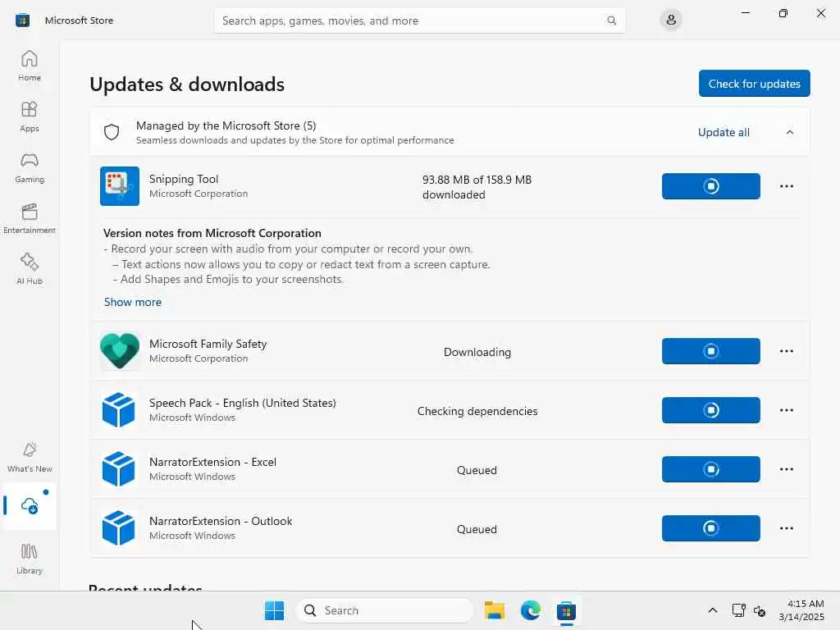Open Windows Start menu
Screen dimensions: 840x630
click(274, 610)
